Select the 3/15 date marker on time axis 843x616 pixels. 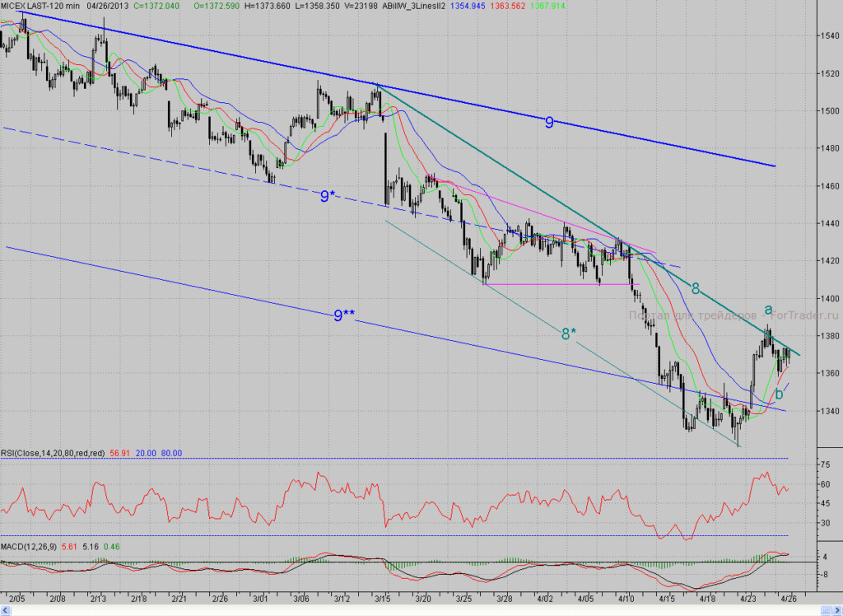point(383,598)
